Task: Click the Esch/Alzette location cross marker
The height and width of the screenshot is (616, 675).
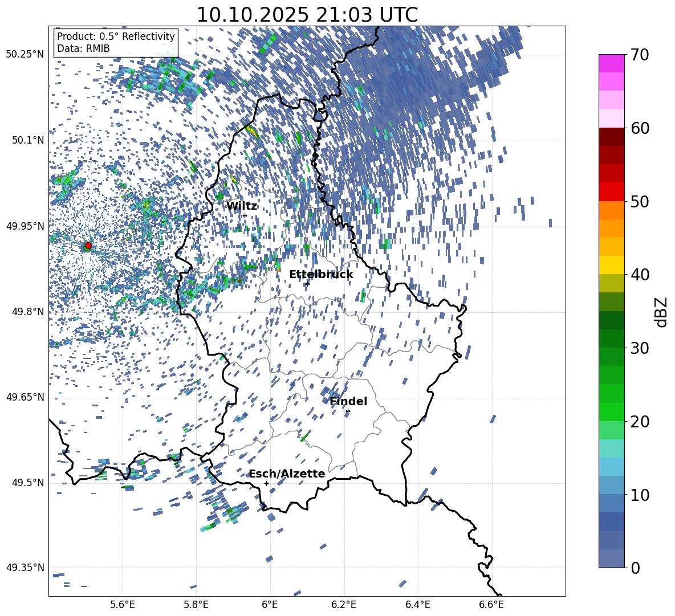Action: [x=266, y=483]
